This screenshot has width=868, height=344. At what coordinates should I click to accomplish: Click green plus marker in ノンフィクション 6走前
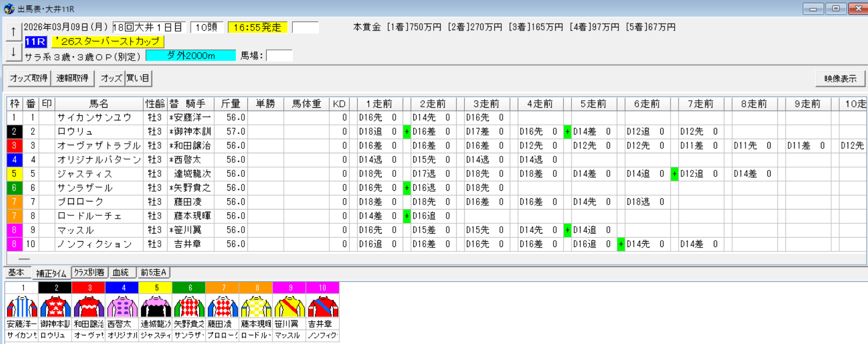point(621,244)
